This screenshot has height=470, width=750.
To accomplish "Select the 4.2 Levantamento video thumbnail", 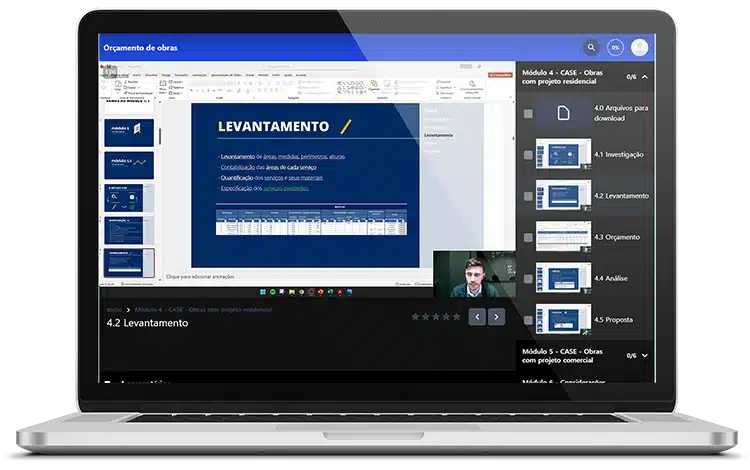I will pyautogui.click(x=563, y=195).
